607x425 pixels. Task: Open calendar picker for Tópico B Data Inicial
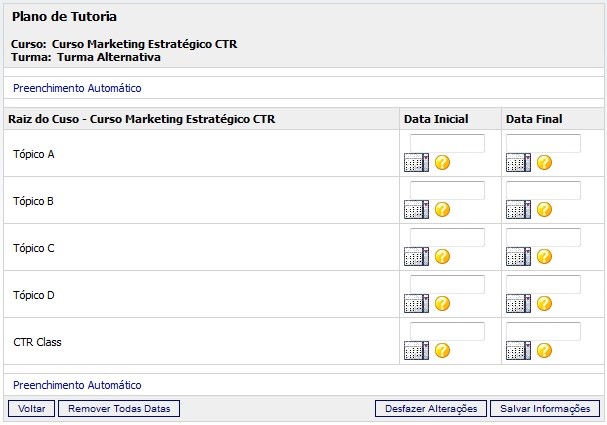tap(415, 210)
